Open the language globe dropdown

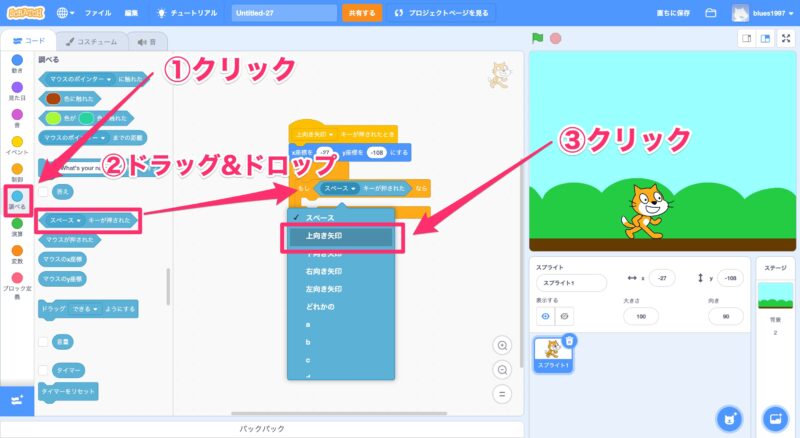(67, 13)
